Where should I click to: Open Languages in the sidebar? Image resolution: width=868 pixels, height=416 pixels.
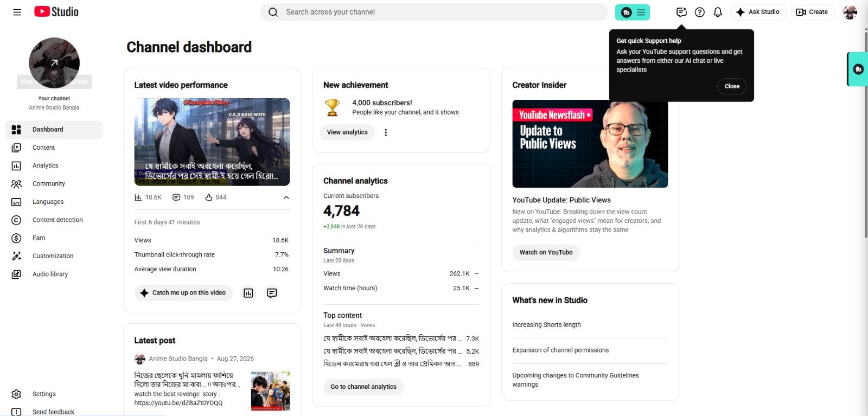(54, 202)
